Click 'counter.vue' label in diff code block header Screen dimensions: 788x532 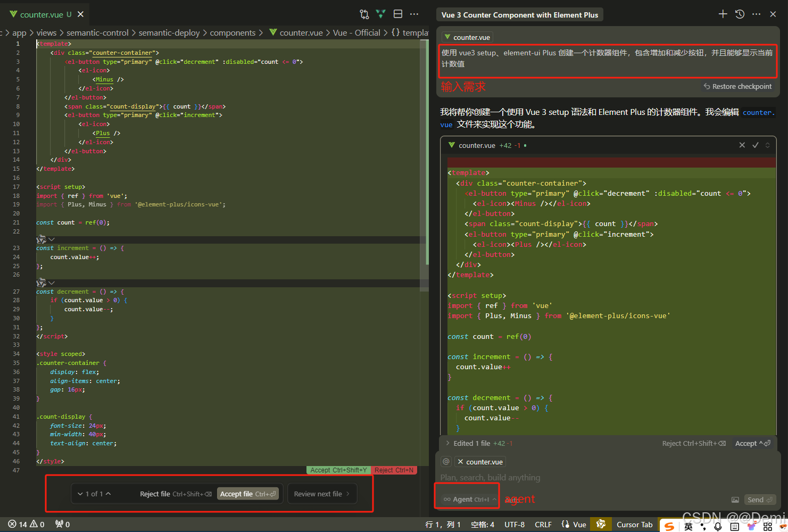click(x=477, y=145)
